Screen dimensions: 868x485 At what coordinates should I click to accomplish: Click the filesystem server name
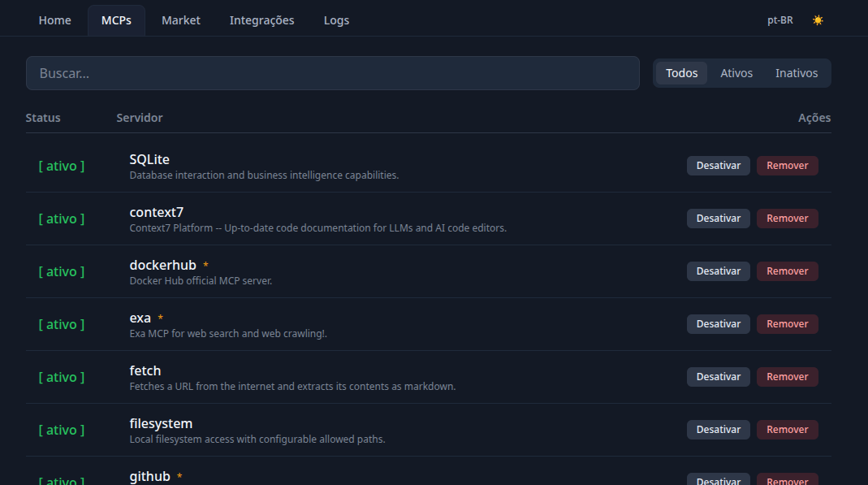[161, 423]
